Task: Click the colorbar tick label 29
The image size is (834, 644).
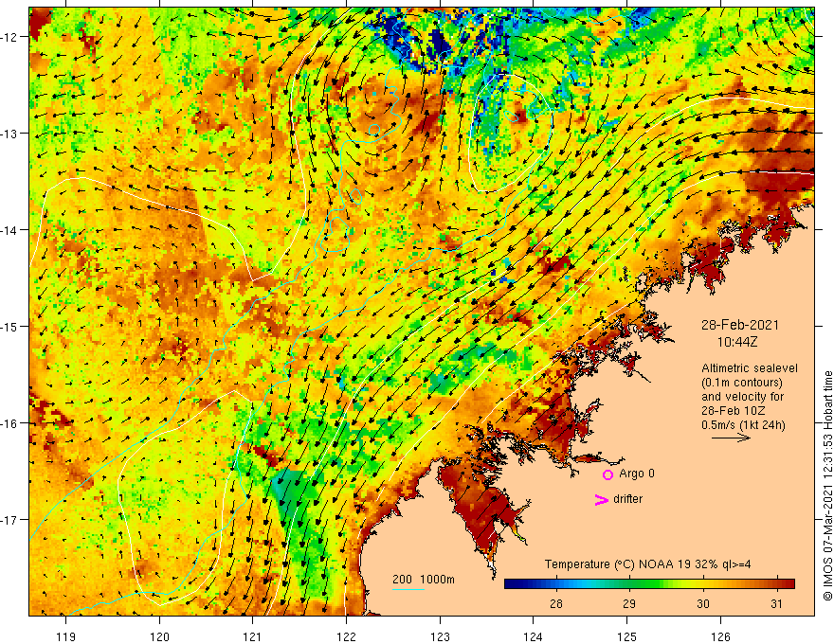Action: pyautogui.click(x=629, y=603)
